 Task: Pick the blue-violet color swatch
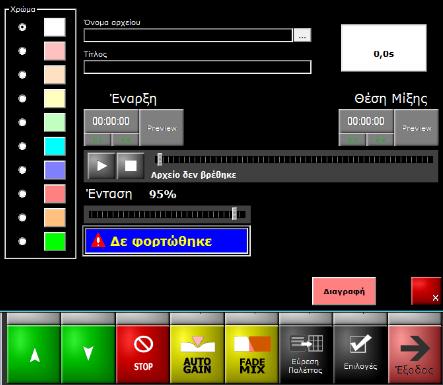point(55,170)
